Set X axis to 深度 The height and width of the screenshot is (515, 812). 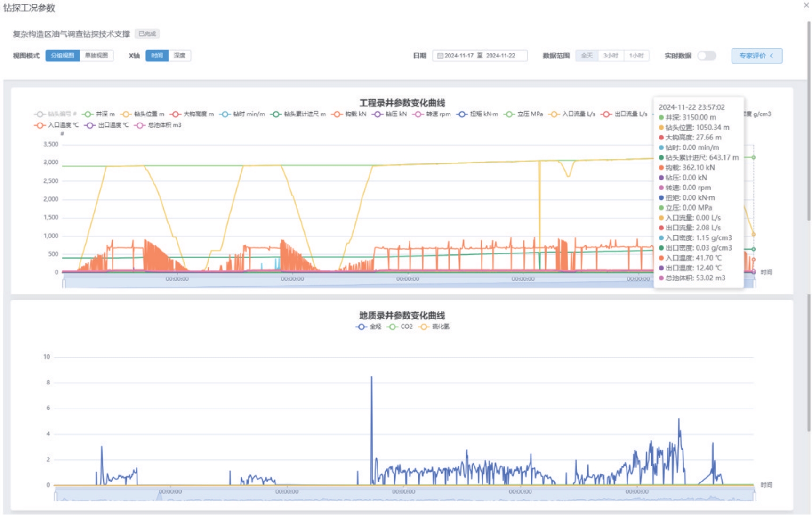pyautogui.click(x=179, y=56)
